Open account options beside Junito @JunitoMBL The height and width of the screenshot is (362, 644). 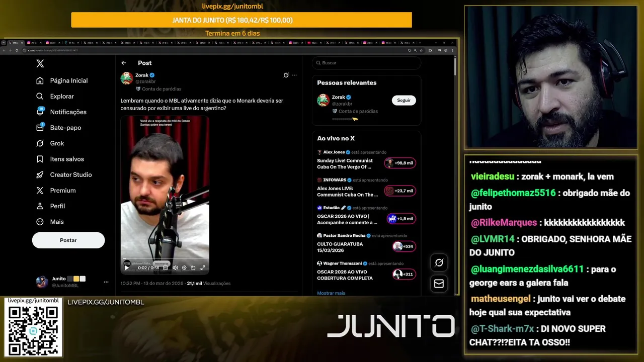(106, 282)
